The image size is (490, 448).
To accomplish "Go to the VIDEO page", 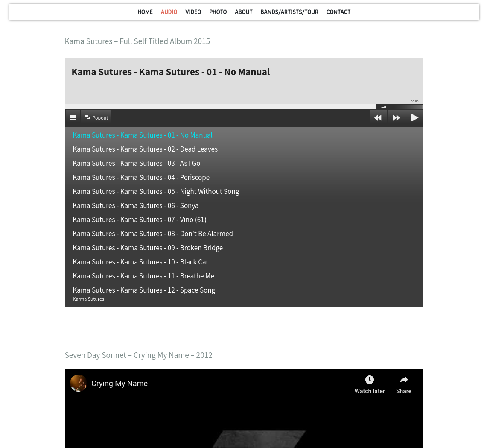I will [x=193, y=12].
